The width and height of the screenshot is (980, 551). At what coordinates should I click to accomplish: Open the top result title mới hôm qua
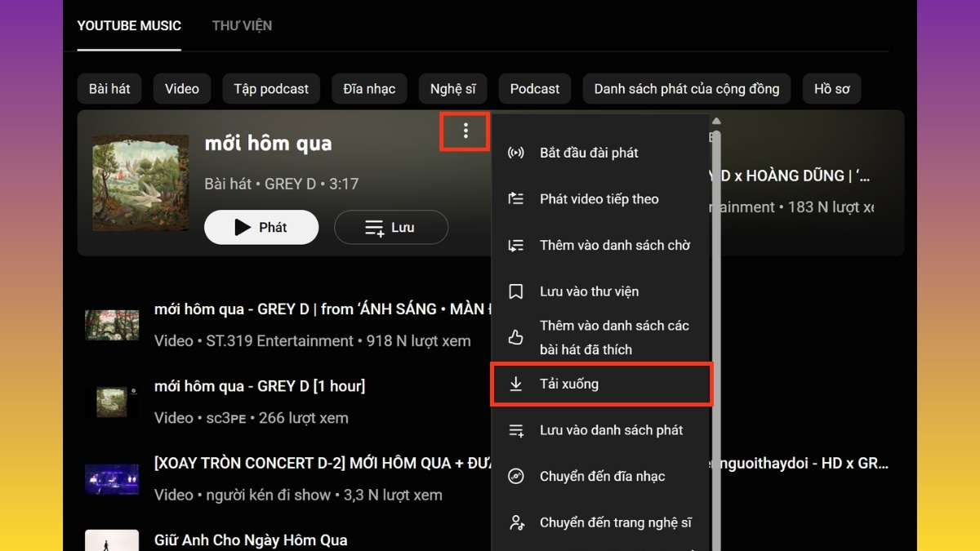pos(268,144)
